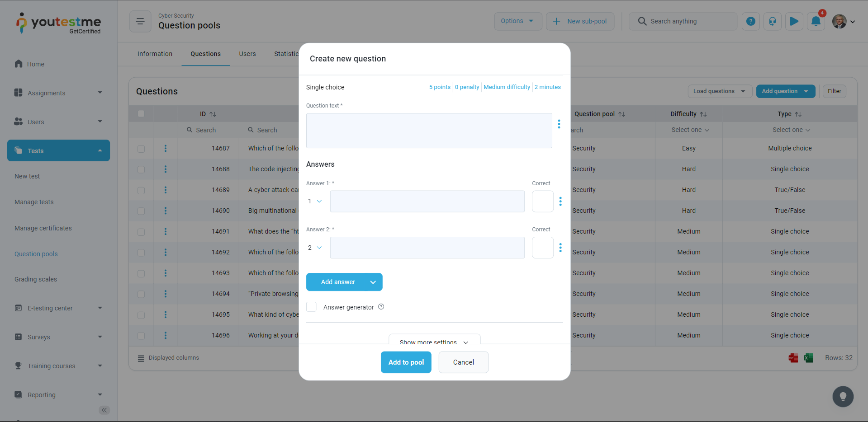Click the headset support icon
This screenshot has height=422, width=868.
click(772, 21)
